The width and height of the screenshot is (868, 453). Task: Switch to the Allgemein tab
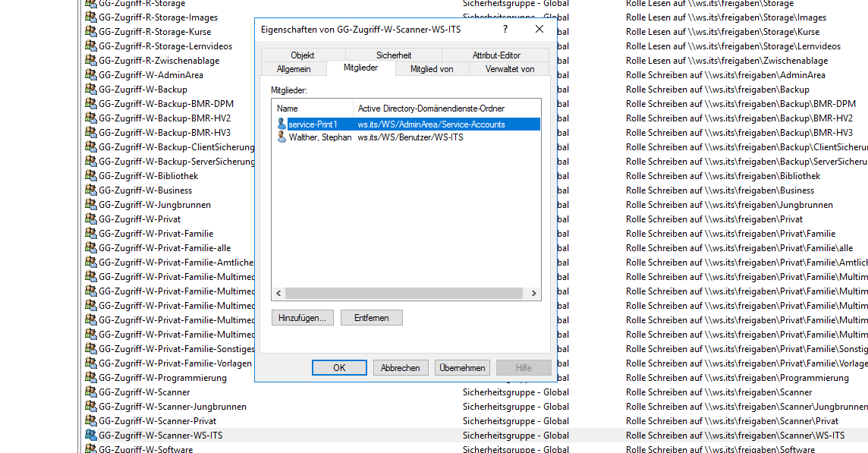294,68
